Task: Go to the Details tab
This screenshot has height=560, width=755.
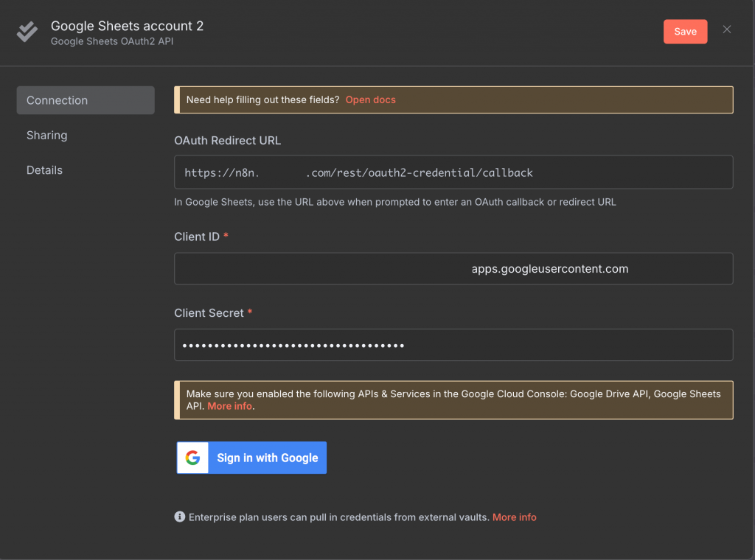Action: [x=44, y=170]
